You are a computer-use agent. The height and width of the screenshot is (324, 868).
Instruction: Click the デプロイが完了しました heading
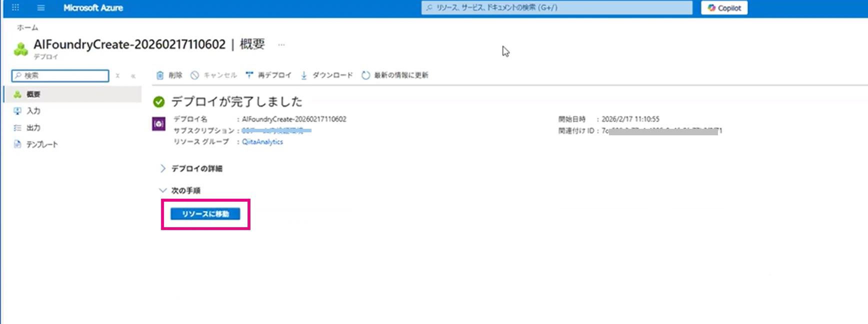237,102
